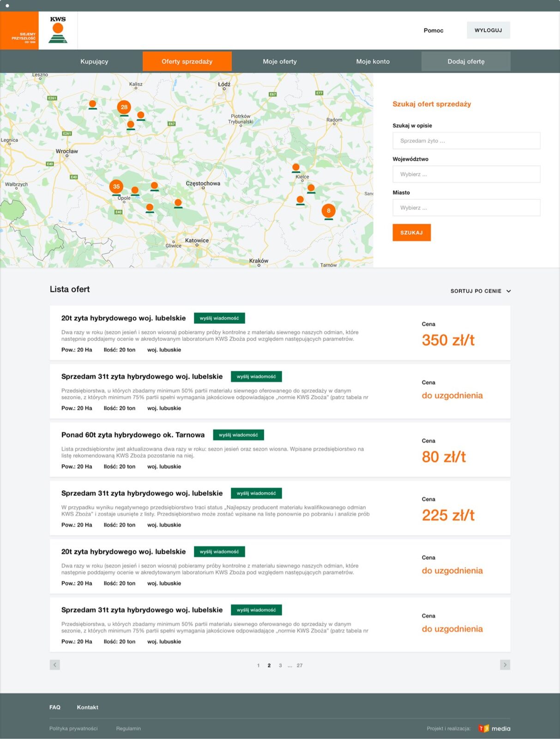
Task: Open Polityka prywatności link
Action: 73,729
